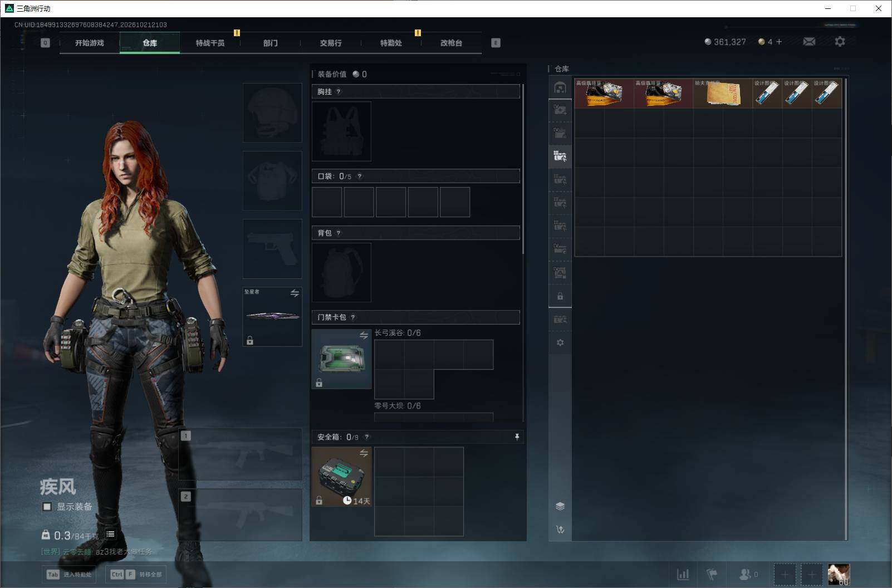Show help for 安全箱 section
Image resolution: width=892 pixels, height=588 pixels.
[x=367, y=437]
